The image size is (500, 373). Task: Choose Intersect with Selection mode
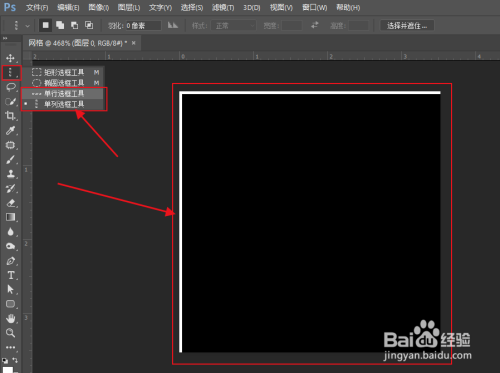tap(89, 25)
